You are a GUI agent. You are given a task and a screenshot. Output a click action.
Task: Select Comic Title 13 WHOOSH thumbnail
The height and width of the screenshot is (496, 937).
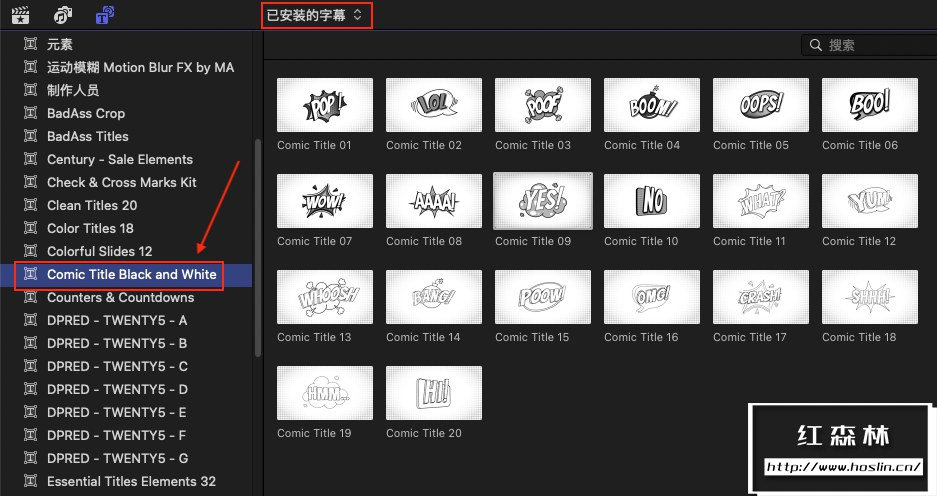click(x=325, y=297)
